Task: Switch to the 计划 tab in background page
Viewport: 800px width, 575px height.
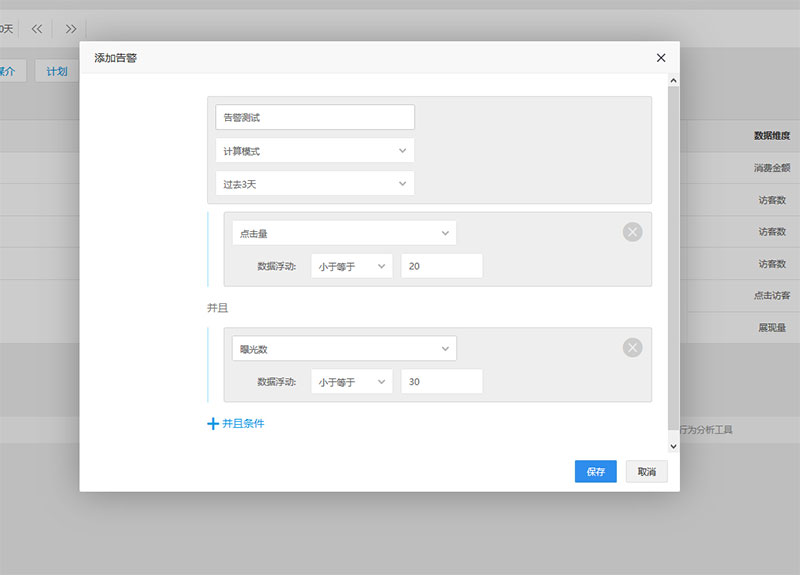Action: (57, 71)
